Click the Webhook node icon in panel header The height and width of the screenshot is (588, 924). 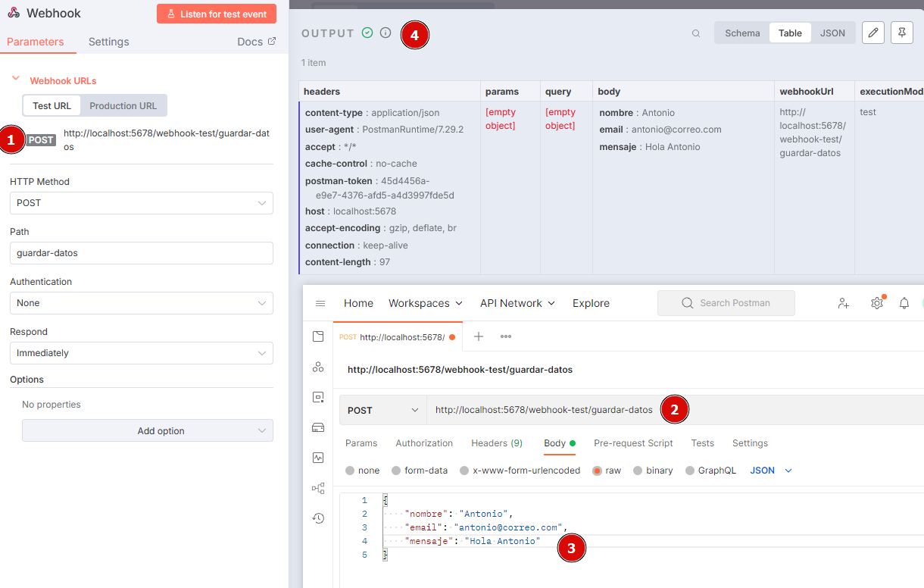tap(14, 13)
